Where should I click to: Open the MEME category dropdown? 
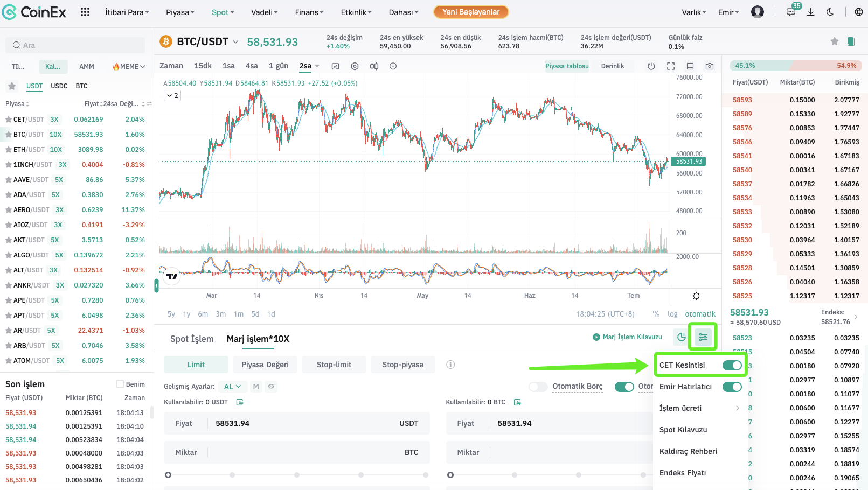tap(129, 67)
